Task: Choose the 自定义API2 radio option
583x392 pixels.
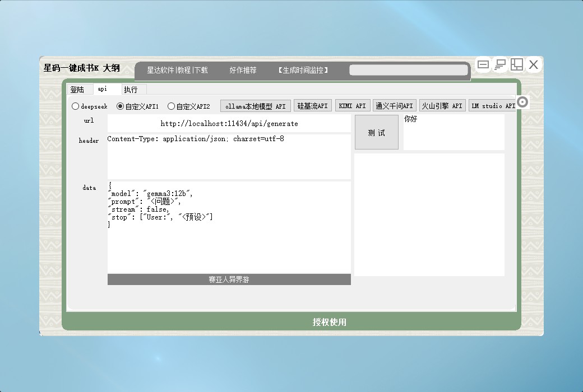Action: click(172, 106)
